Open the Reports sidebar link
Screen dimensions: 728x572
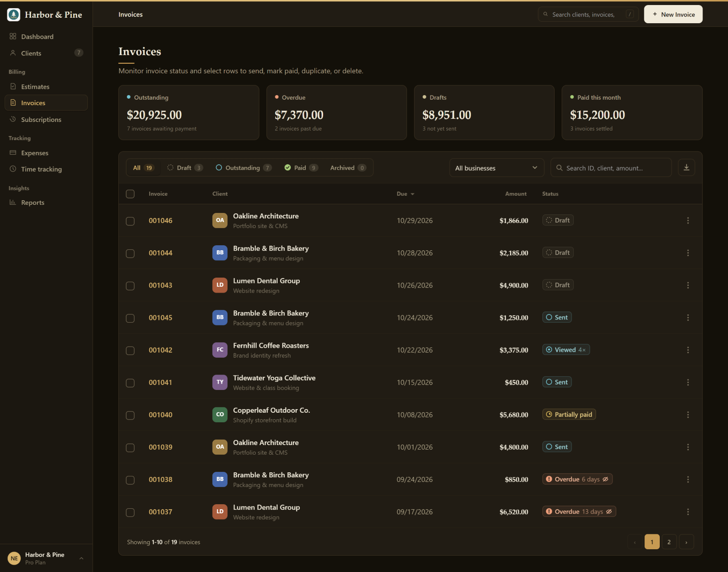click(46, 202)
